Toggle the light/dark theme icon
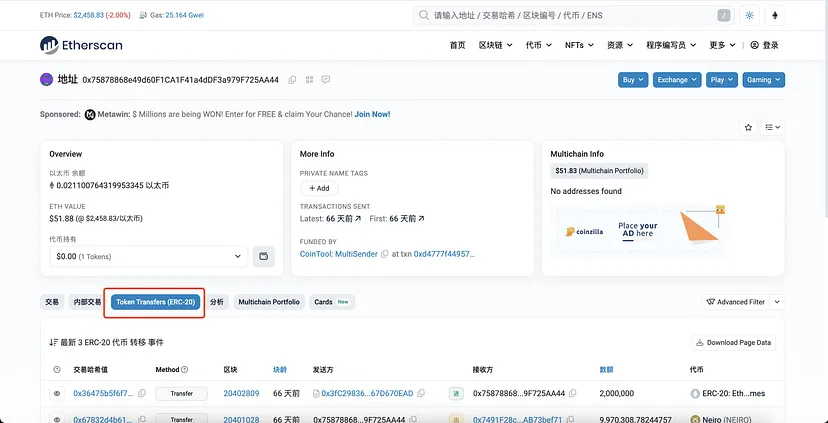The height and width of the screenshot is (423, 828). pos(749,15)
